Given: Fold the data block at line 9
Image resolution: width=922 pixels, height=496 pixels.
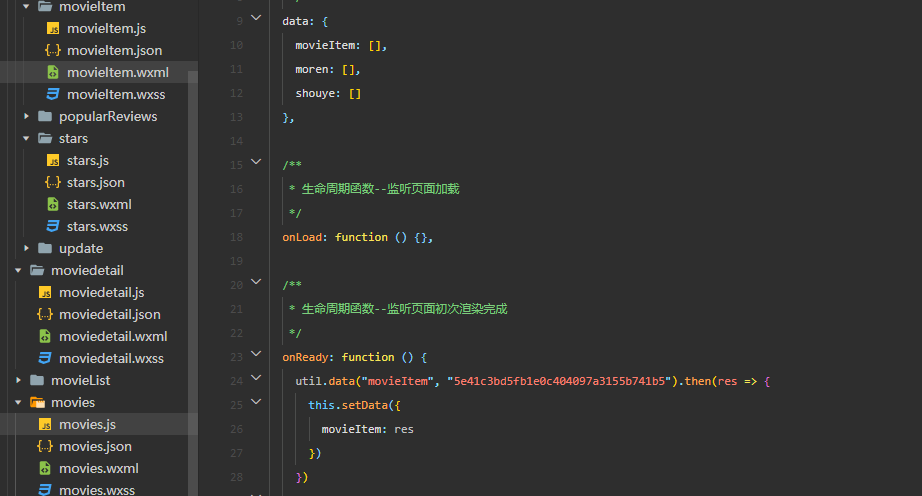Looking at the screenshot, I should pos(256,18).
